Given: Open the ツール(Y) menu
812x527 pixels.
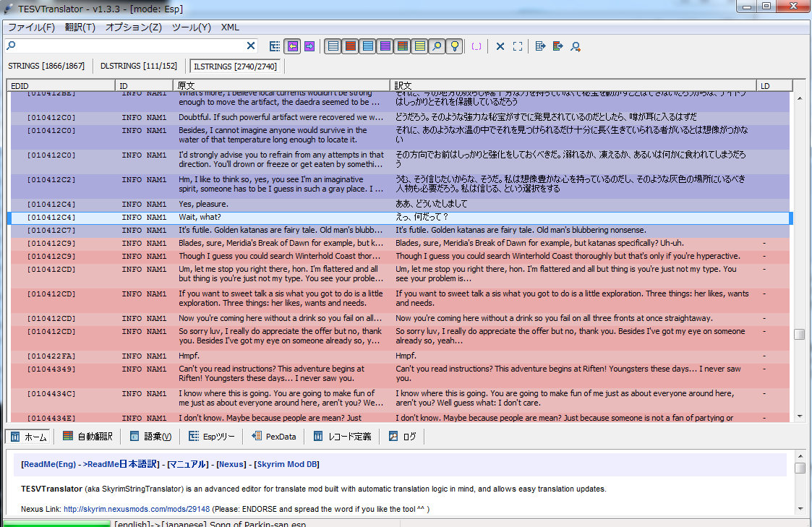Looking at the screenshot, I should (191, 27).
